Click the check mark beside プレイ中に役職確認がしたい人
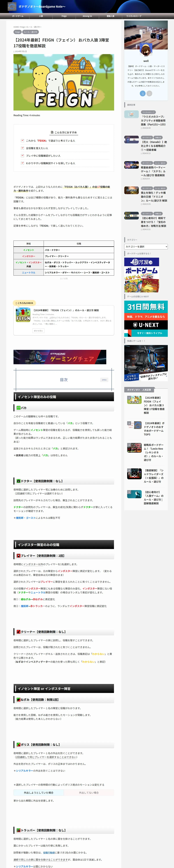Image resolution: width=174 pixels, height=868 pixels. pos(22,155)
